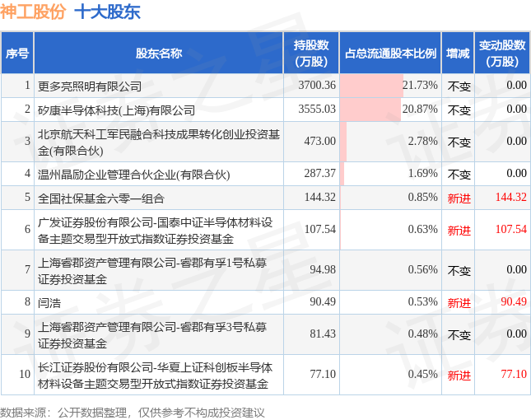Select the 序号 column header
This screenshot has height=420, width=531.
(17, 54)
